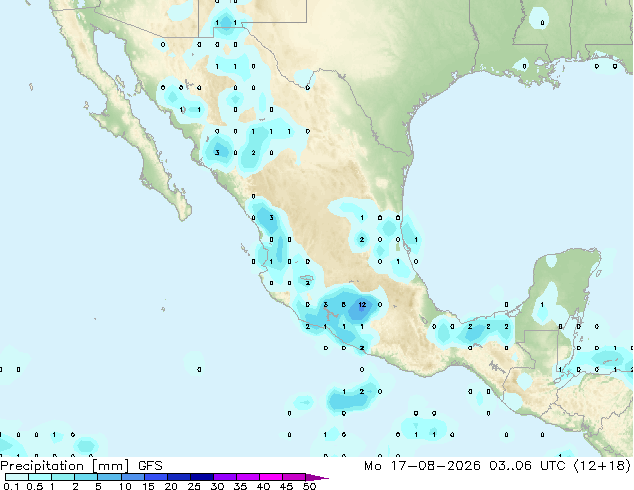Click the 'GFS' model label
Screen dimensions: 634x490
point(150,466)
